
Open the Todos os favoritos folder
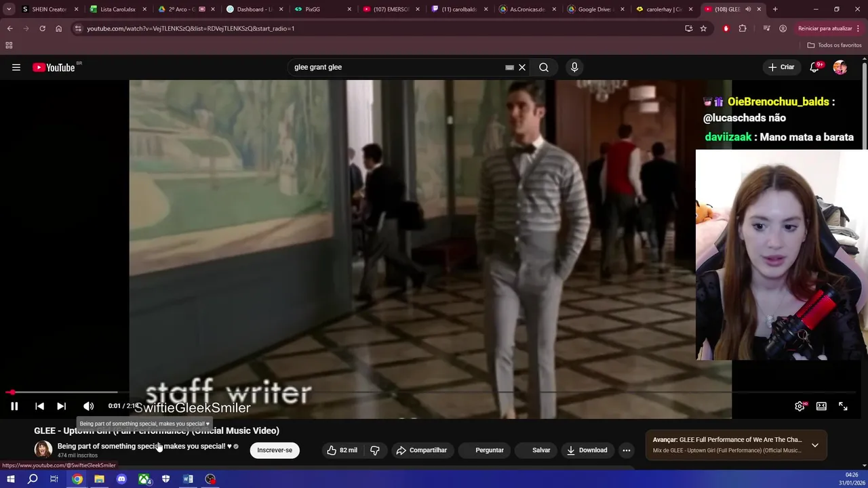click(x=835, y=45)
